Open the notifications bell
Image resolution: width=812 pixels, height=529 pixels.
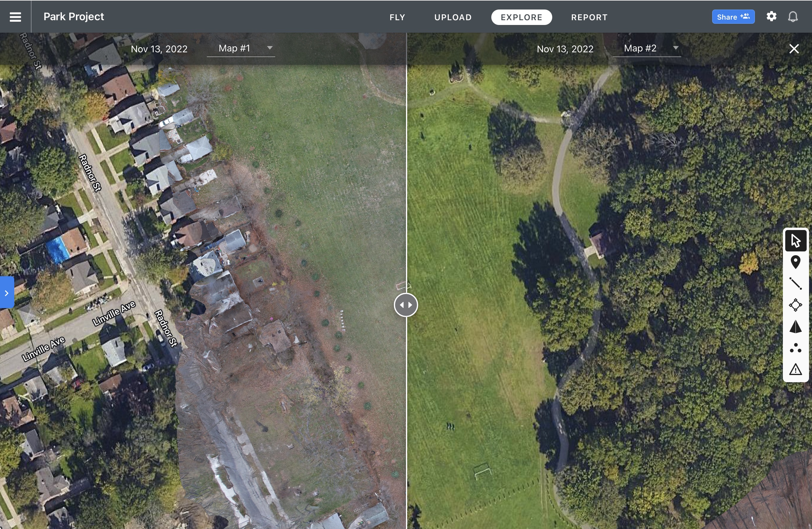(x=793, y=17)
